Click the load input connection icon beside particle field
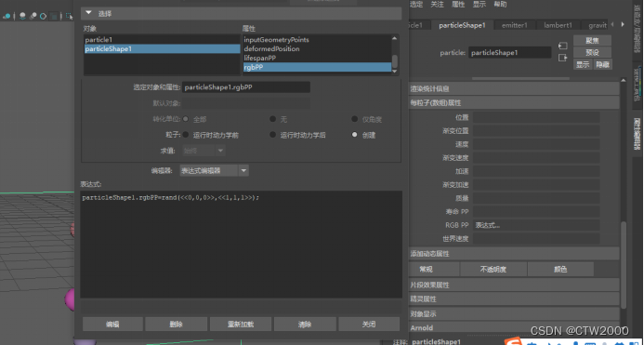This screenshot has width=644, height=345. (562, 46)
